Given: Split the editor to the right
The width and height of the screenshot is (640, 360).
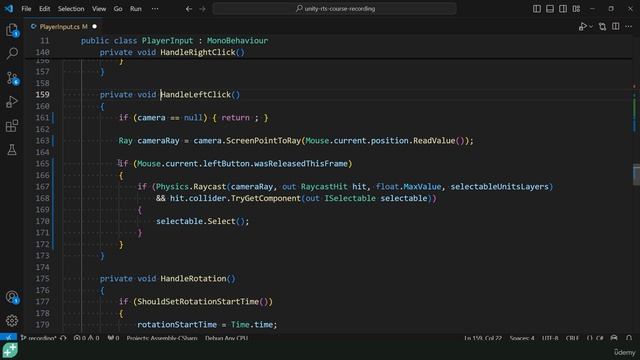Looking at the screenshot, I should pos(616,27).
